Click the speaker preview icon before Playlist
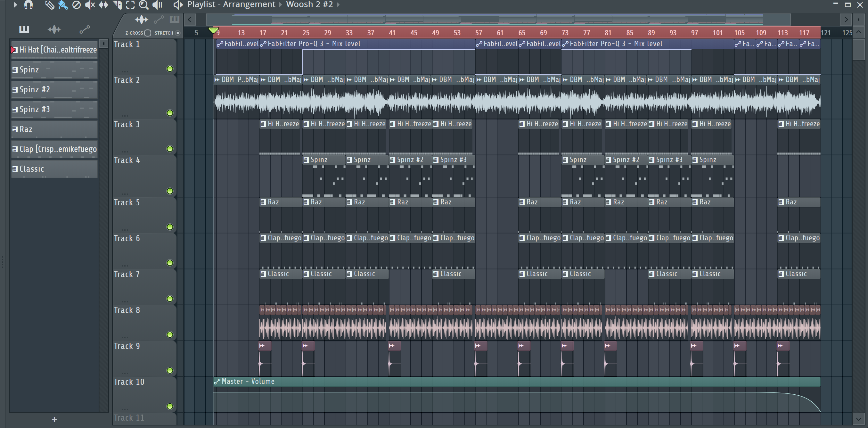The width and height of the screenshot is (868, 428). click(177, 5)
